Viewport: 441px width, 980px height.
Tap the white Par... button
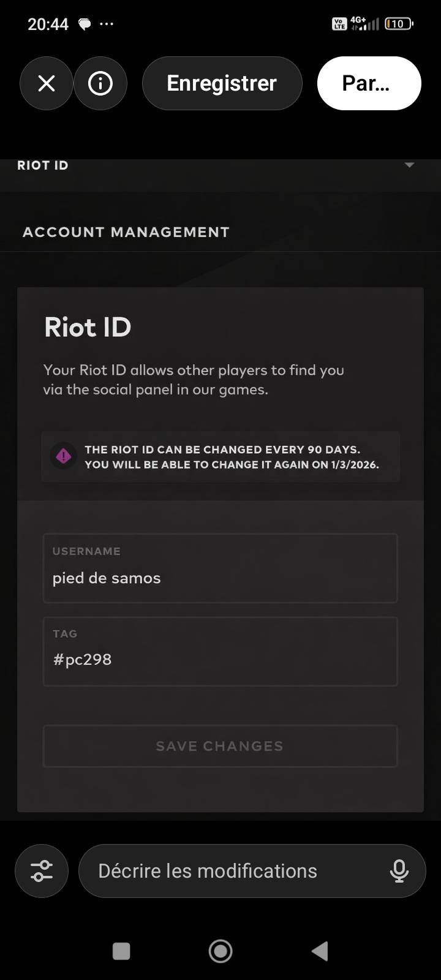coord(369,83)
